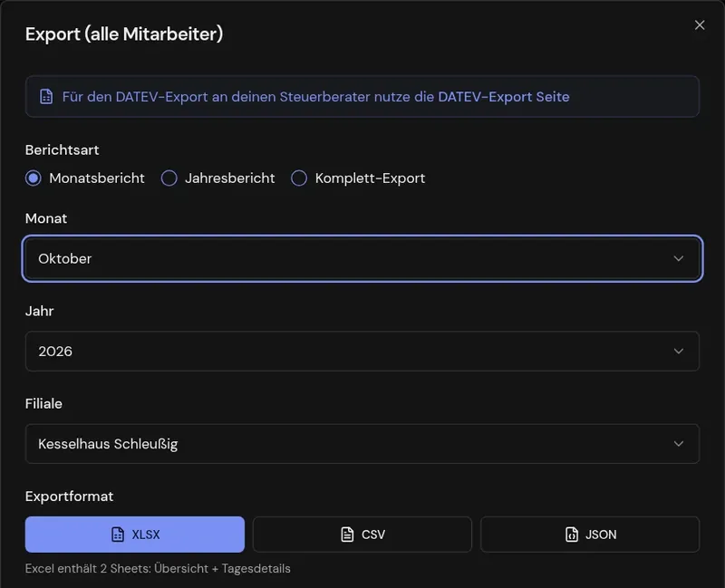
Task: Click the chevron in the Jahr dropdown
Action: [x=678, y=351]
